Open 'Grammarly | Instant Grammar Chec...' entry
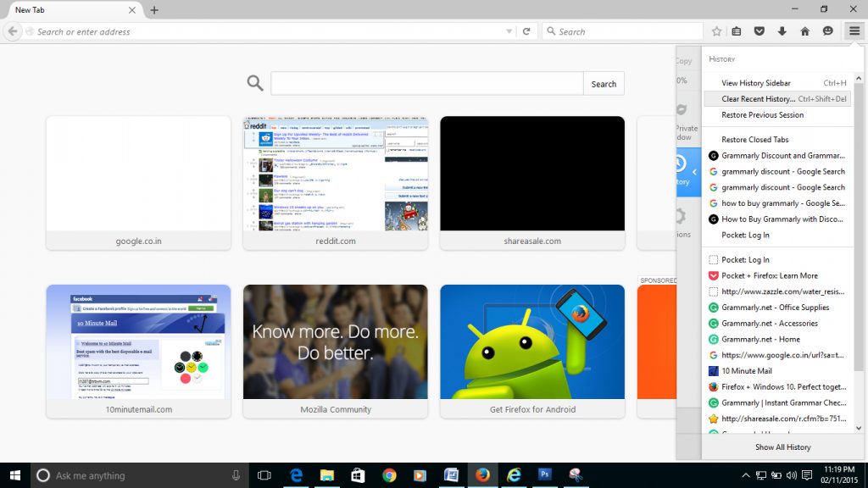 778,403
